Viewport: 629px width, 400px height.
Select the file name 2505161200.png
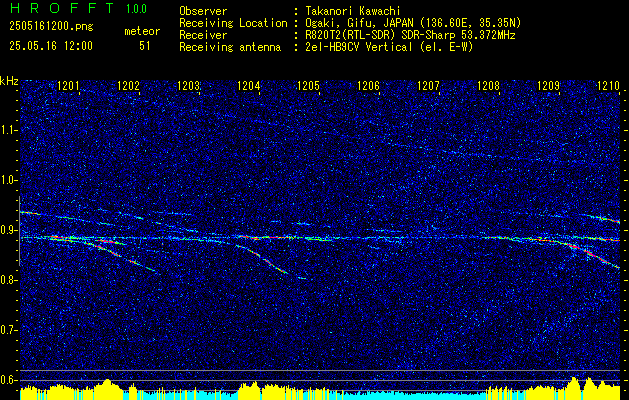click(x=51, y=27)
